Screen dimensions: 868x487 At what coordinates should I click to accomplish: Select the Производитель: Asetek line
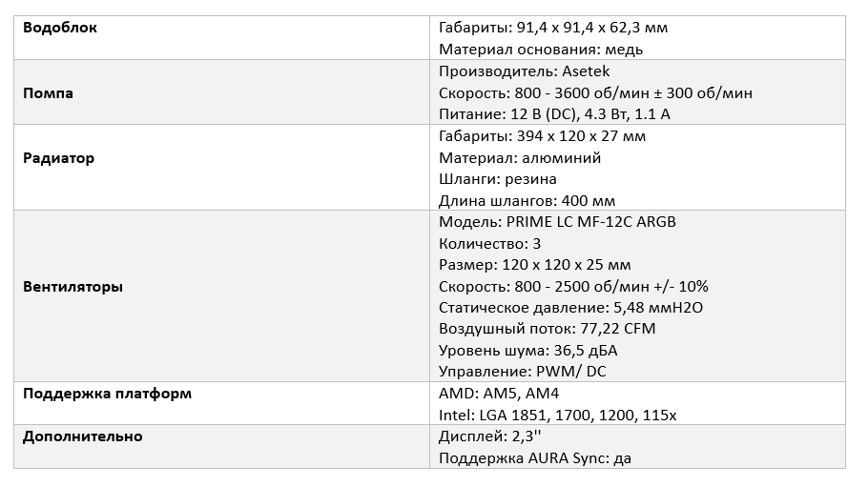click(525, 71)
